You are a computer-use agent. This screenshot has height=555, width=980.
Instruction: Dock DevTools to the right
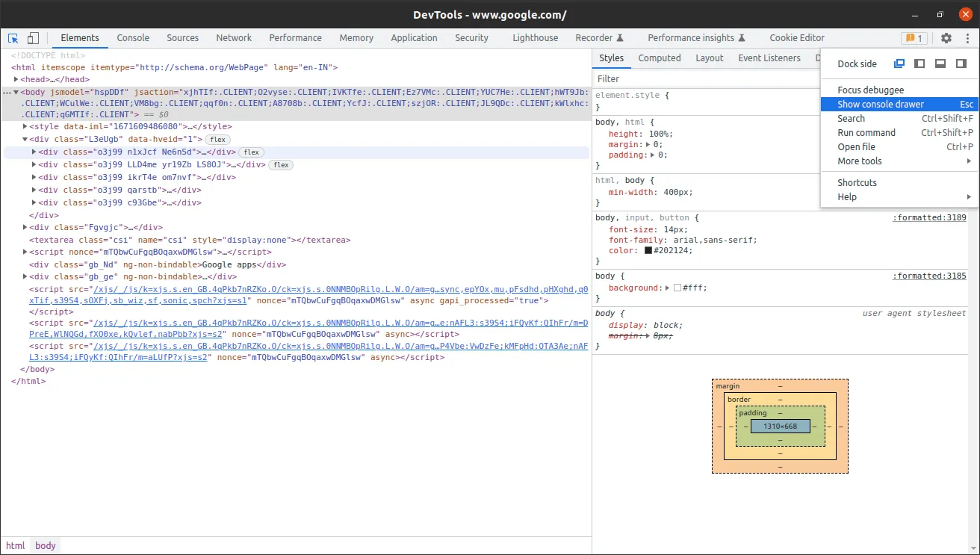[x=961, y=64]
